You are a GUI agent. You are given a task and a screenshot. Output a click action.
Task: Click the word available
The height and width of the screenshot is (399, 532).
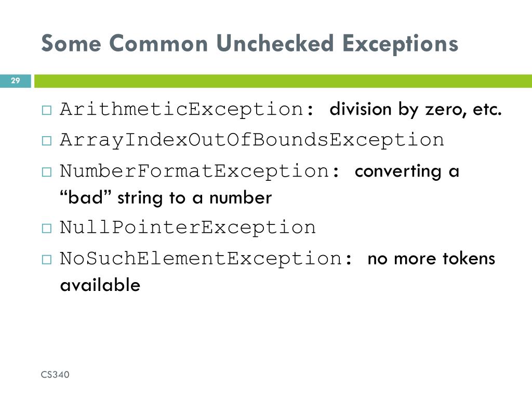click(100, 285)
